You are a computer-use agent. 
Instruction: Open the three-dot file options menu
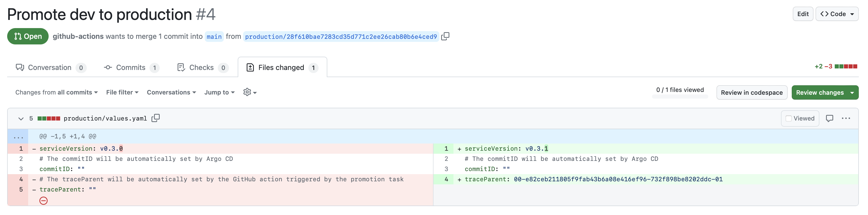(x=846, y=118)
